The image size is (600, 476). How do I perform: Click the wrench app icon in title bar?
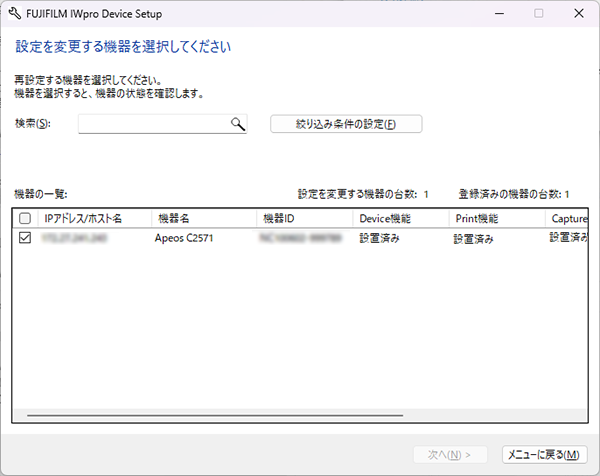coord(14,13)
